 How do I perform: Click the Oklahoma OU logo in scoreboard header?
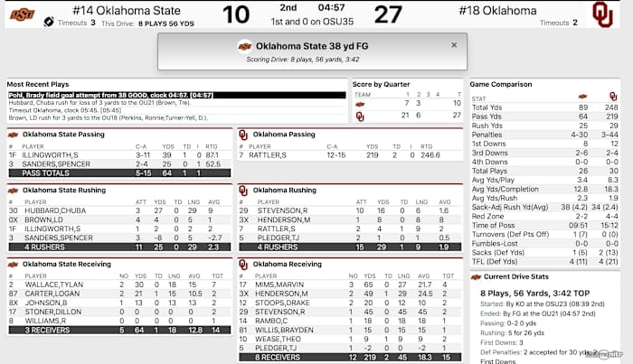coord(600,14)
